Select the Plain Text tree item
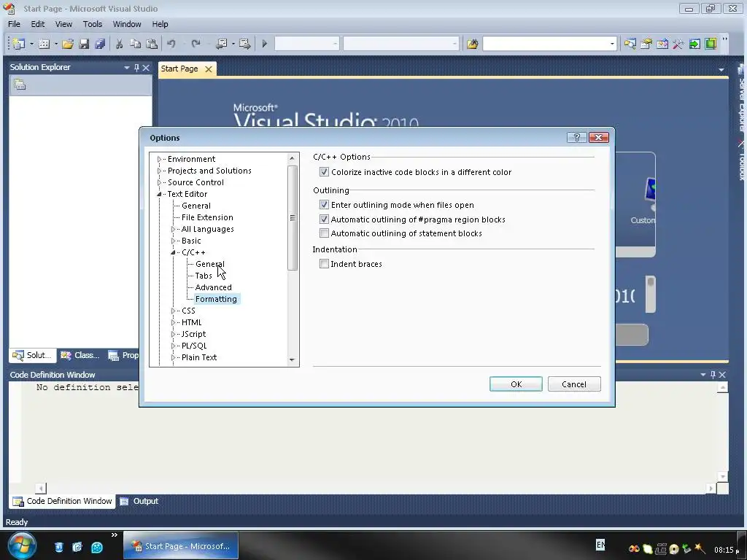This screenshot has width=747, height=560. pyautogui.click(x=199, y=357)
